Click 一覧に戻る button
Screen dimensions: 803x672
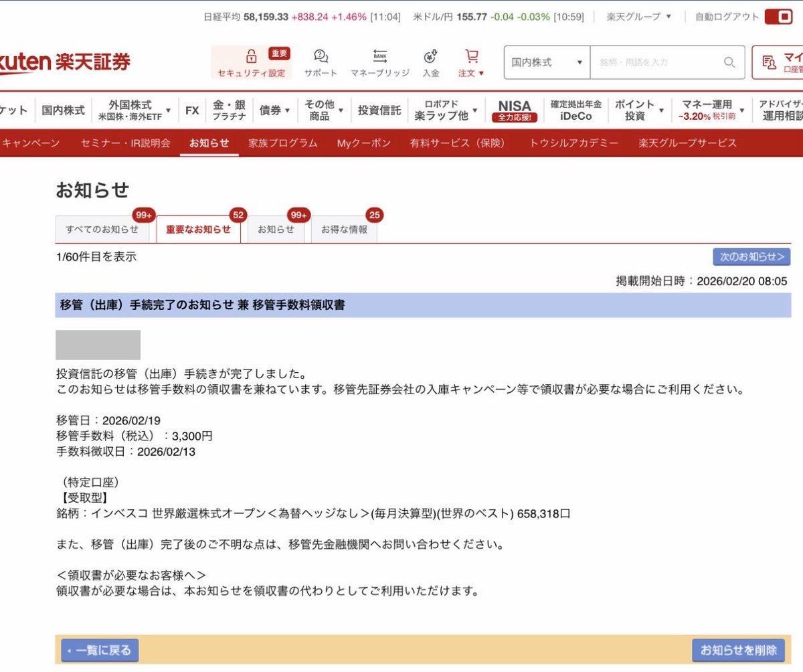point(100,650)
